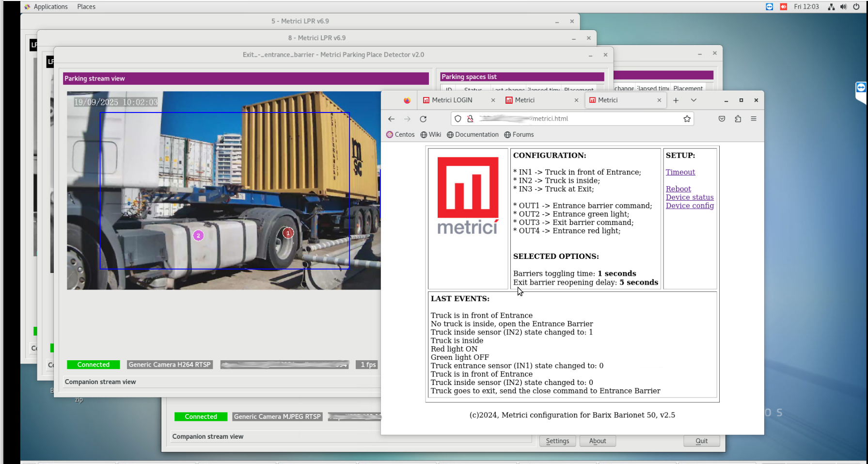Go back to the previous browser page

391,119
